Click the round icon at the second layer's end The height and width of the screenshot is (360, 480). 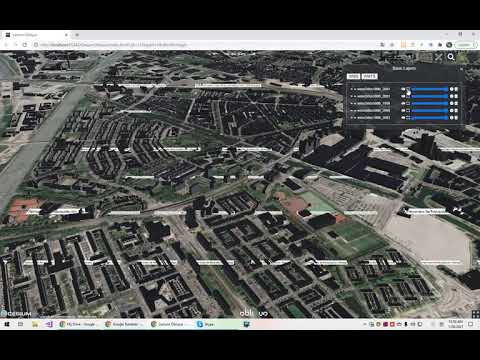[x=452, y=96]
